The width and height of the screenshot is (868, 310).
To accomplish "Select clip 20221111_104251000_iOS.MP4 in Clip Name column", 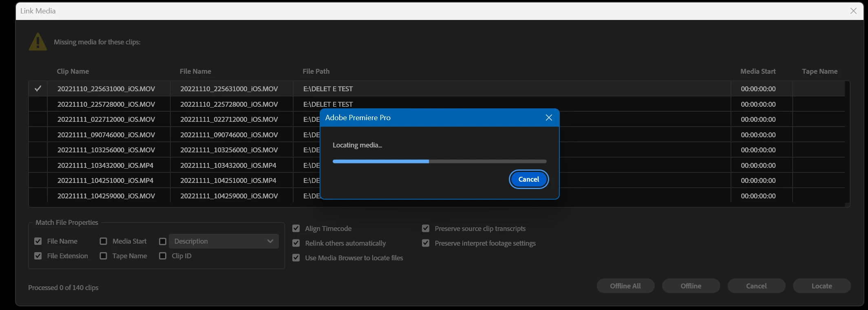I will pos(105,180).
